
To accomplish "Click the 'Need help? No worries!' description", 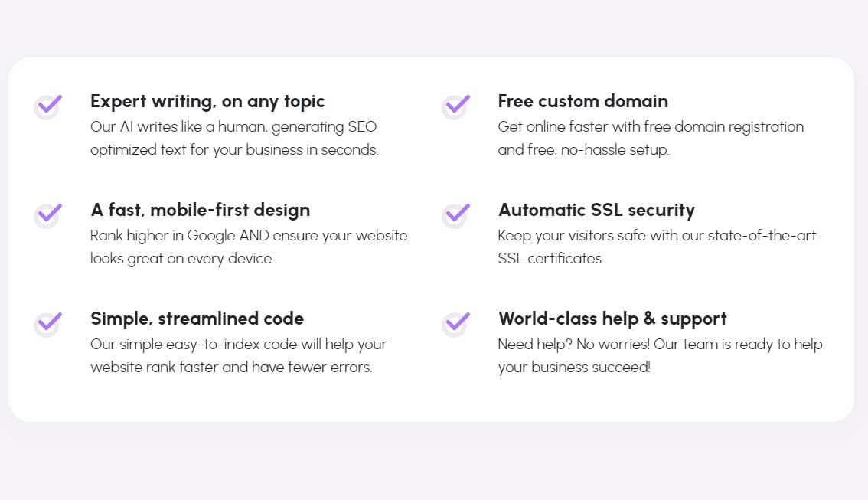I will 661,355.
